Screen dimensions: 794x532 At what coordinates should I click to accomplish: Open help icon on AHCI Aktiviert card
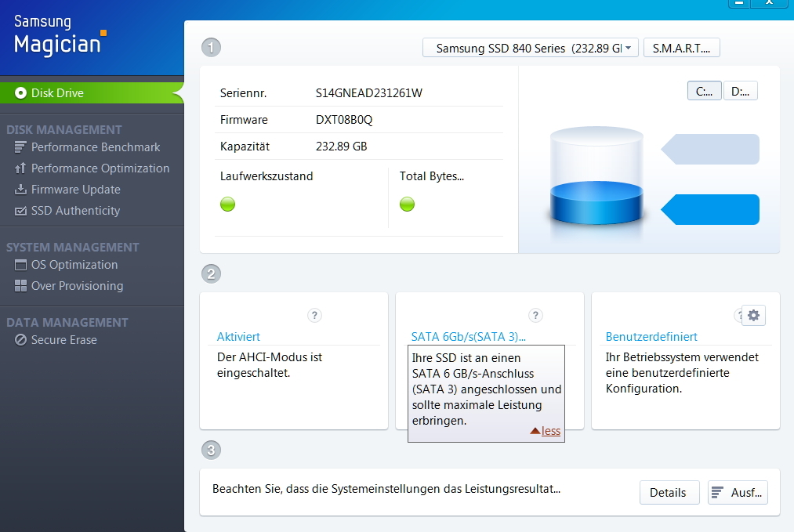pos(314,315)
